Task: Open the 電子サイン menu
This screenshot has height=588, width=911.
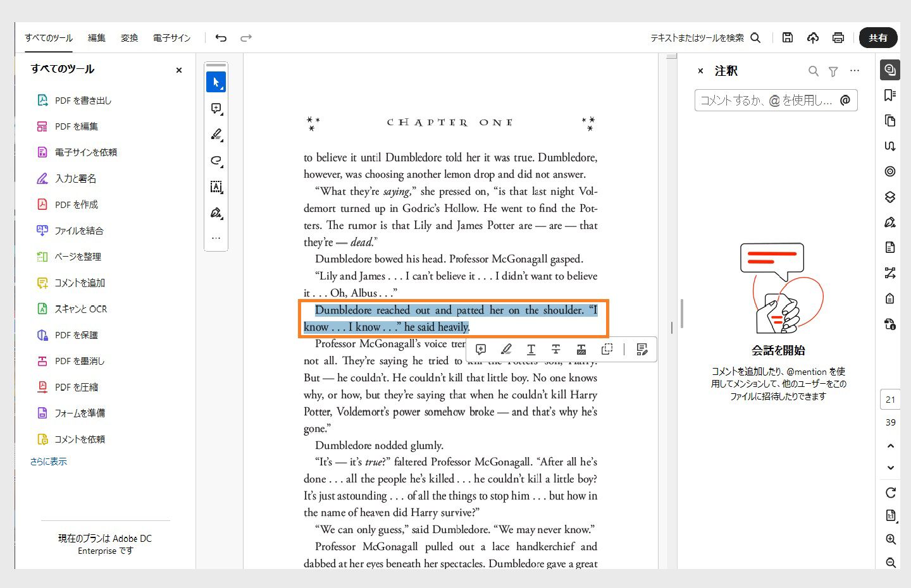Action: point(171,38)
